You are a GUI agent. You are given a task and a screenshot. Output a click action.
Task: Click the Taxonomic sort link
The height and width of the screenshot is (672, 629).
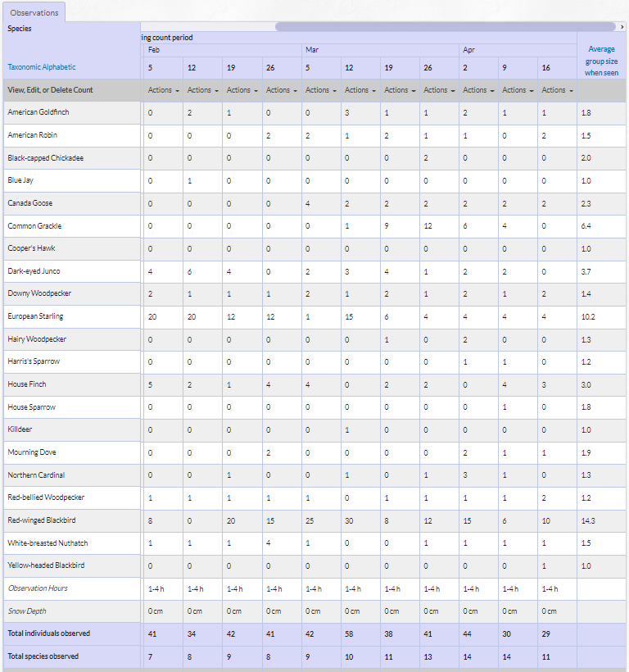coord(22,67)
